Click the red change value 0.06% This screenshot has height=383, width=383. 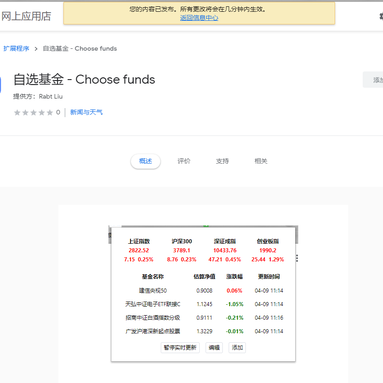234,291
